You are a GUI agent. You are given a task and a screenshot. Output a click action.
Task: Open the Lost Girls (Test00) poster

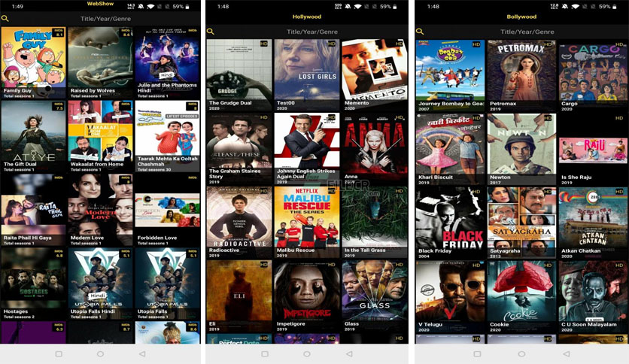pos(307,75)
